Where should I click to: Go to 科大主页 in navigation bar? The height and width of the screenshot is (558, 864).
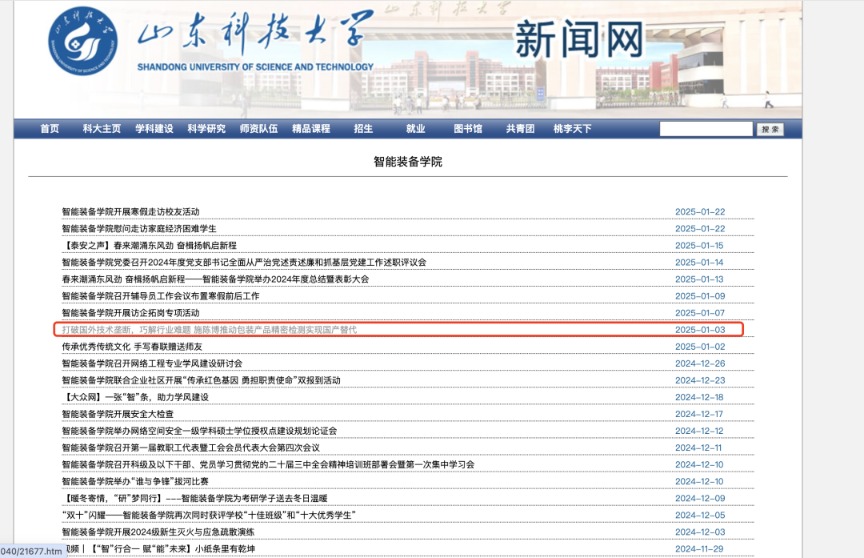coord(102,129)
